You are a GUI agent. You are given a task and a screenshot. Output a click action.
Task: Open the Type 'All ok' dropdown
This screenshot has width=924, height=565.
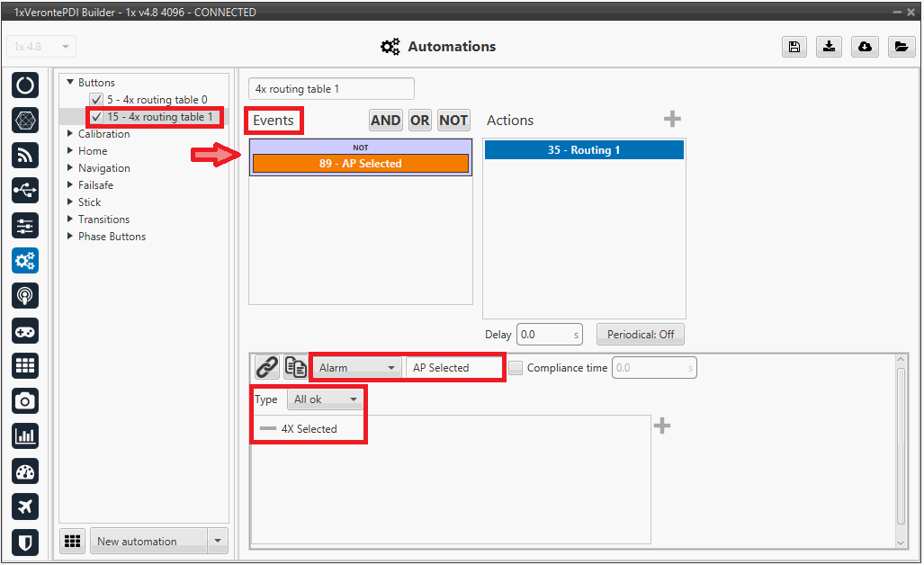coord(326,399)
